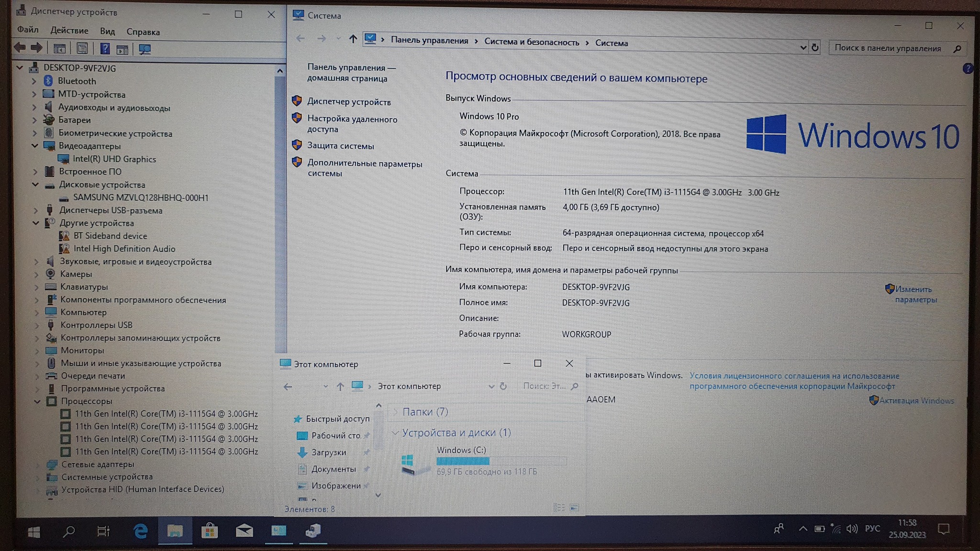980x551 pixels.
Task: Click the Explorer search box
Action: (x=550, y=386)
